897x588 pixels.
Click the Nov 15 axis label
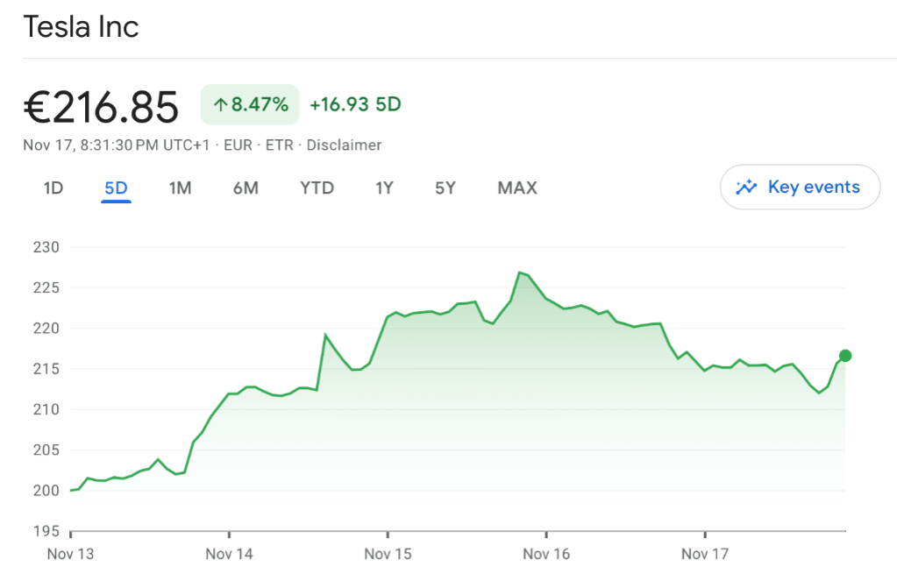388,554
